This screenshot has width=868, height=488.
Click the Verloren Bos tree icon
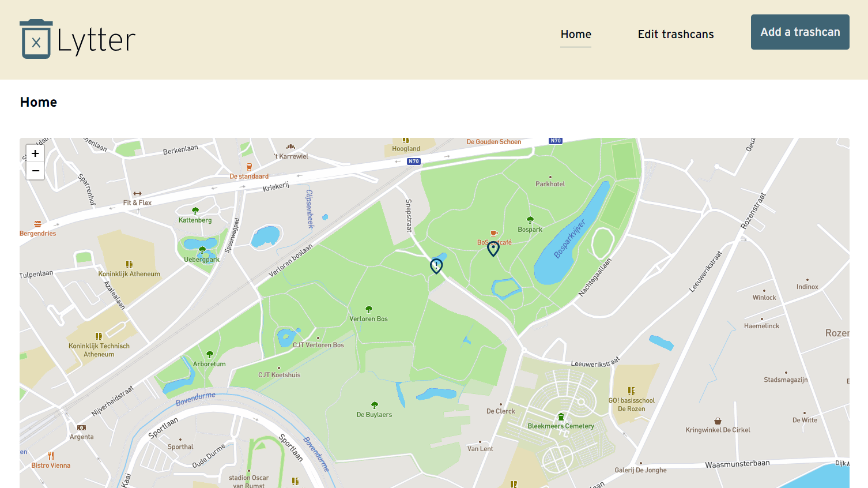pos(369,310)
